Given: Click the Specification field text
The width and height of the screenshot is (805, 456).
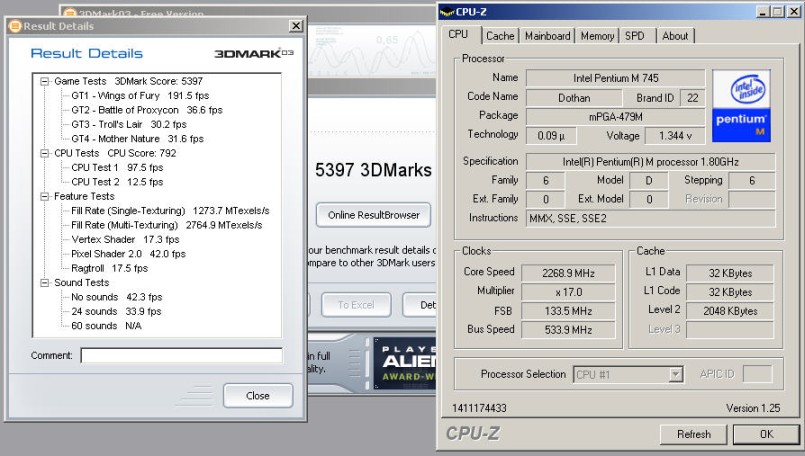Looking at the screenshot, I should click(650, 162).
